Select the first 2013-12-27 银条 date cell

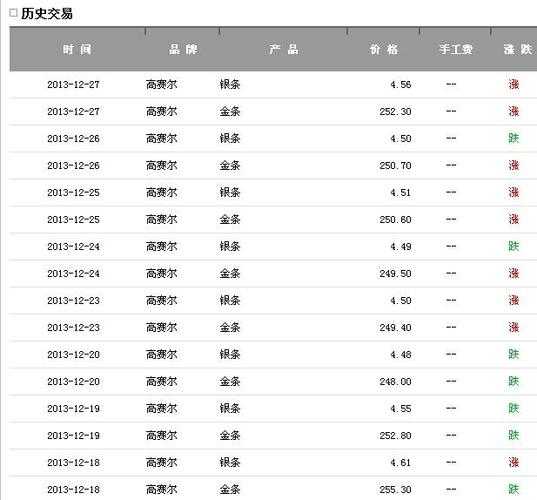73,85
